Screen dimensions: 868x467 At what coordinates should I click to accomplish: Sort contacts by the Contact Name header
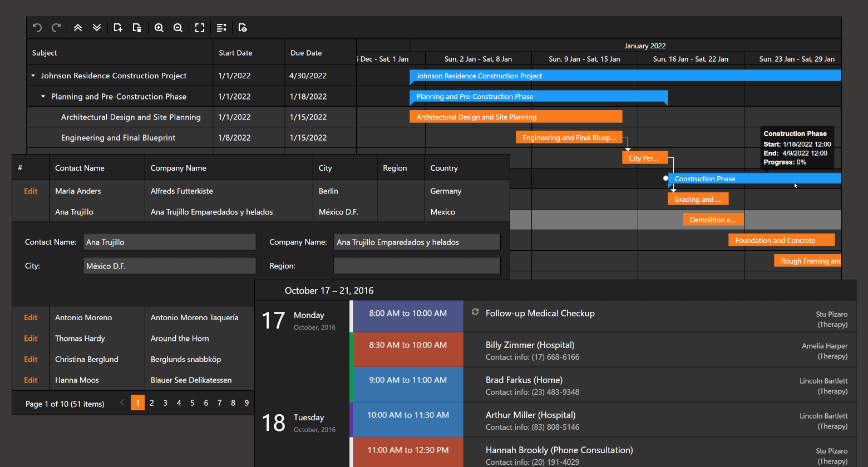coord(97,168)
